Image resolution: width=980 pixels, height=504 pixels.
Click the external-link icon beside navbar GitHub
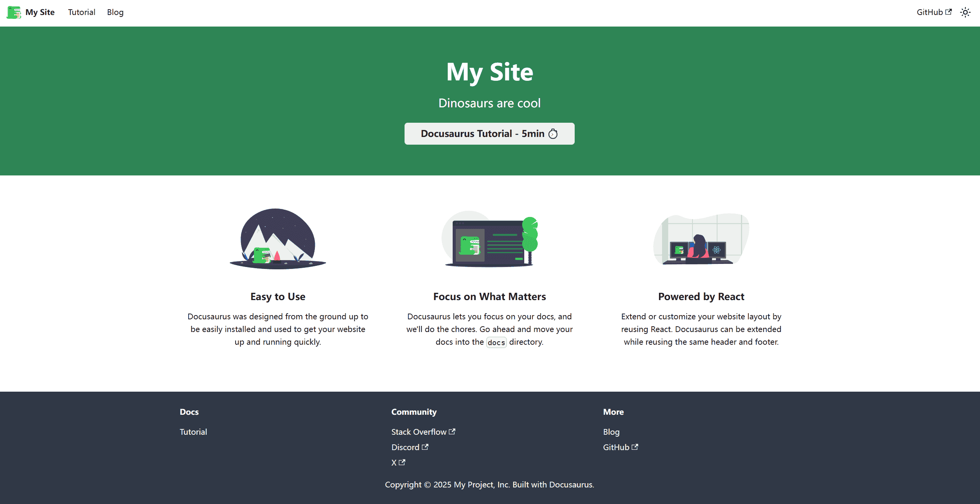949,11
